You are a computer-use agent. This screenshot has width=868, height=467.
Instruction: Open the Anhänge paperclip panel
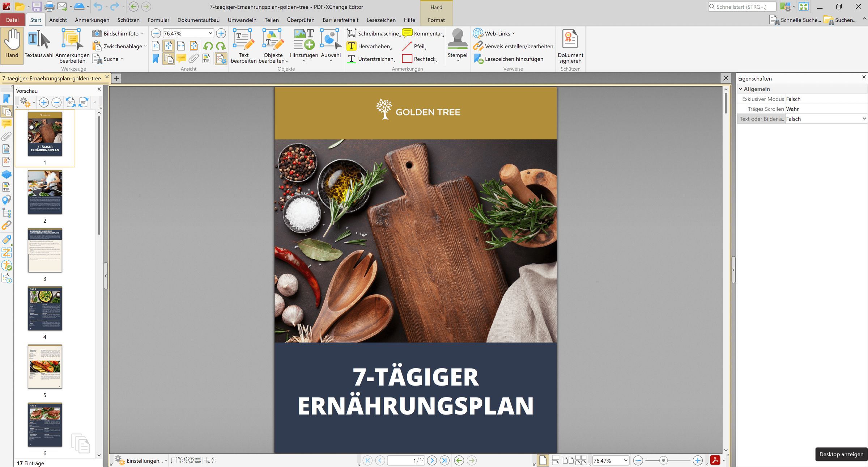coord(6,136)
